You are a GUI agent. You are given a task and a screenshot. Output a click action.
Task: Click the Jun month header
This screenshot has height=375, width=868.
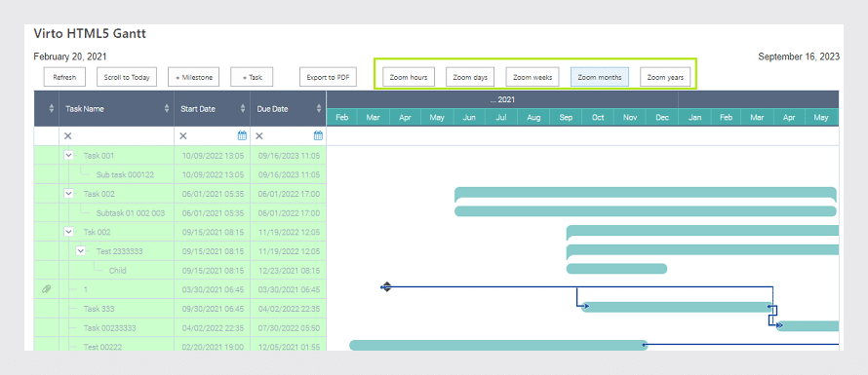point(469,117)
